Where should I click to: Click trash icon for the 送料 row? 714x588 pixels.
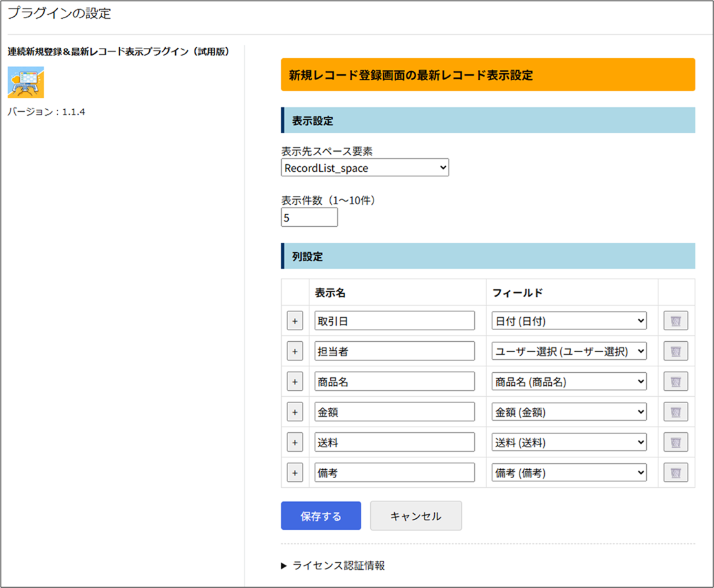coord(675,442)
